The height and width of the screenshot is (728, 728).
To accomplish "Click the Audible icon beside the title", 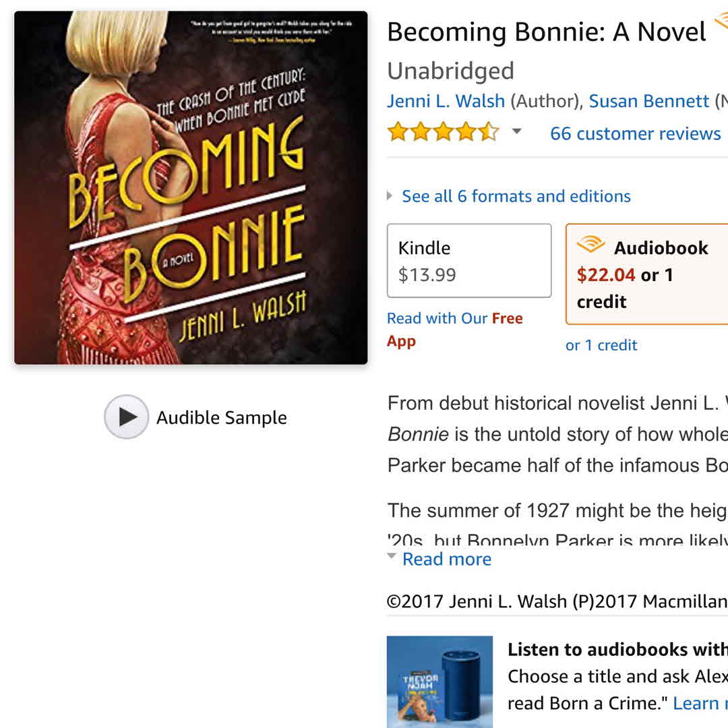I will (721, 24).
